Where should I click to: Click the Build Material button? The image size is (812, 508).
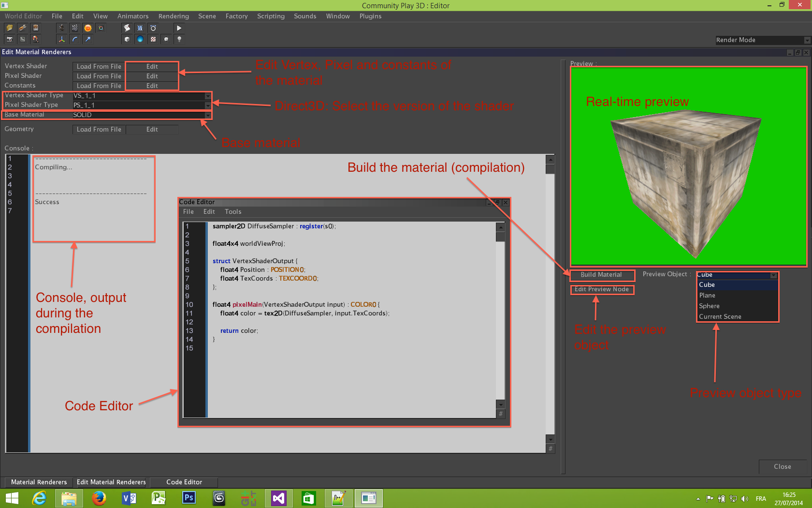click(602, 275)
